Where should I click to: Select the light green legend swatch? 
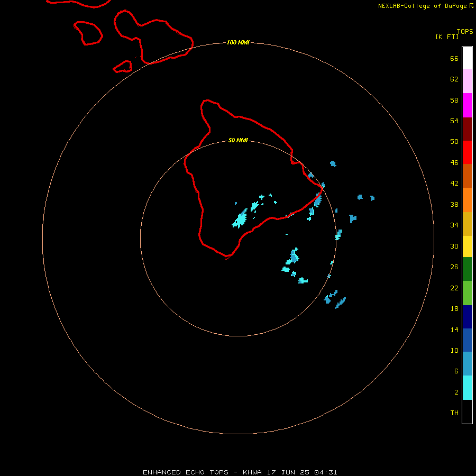point(467,293)
